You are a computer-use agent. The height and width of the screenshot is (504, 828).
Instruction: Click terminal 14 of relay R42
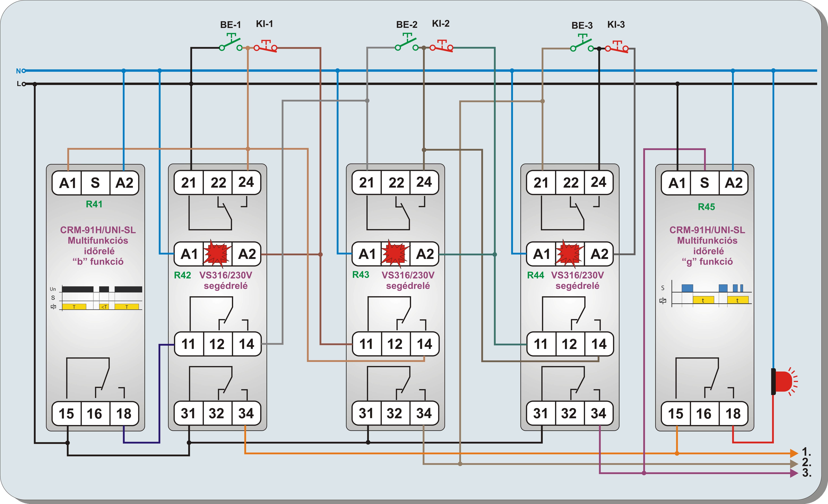[x=247, y=344]
